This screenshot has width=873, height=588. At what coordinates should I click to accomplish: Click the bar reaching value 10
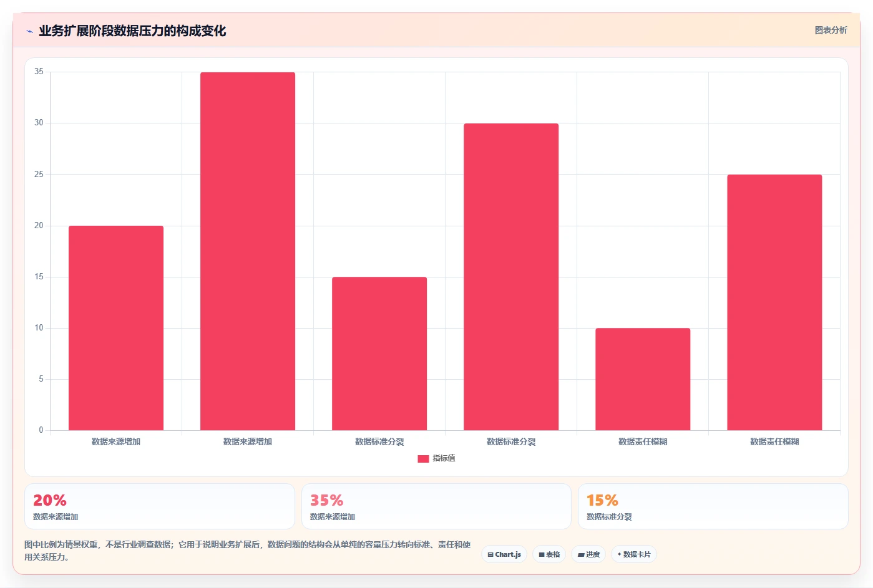(643, 379)
